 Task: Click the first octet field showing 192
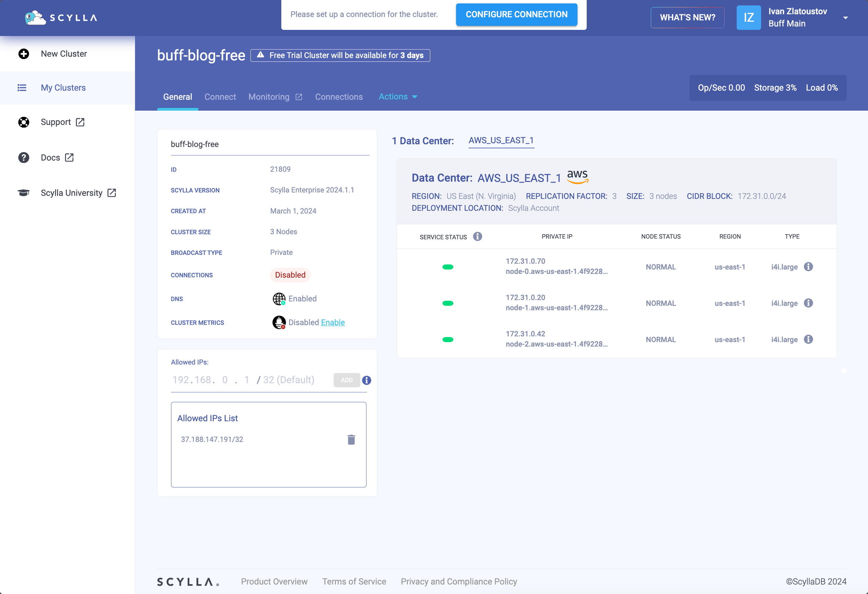[x=181, y=380]
